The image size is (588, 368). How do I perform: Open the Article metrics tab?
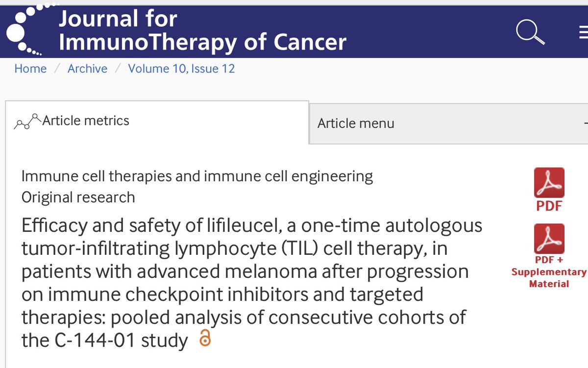[86, 121]
